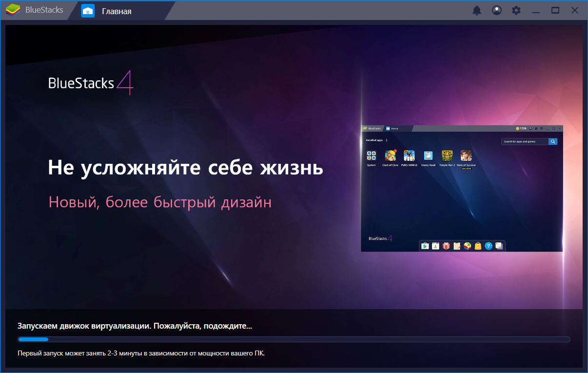Open the Installed apps options menu
Viewport: 588px width, 373px height.
point(387,140)
